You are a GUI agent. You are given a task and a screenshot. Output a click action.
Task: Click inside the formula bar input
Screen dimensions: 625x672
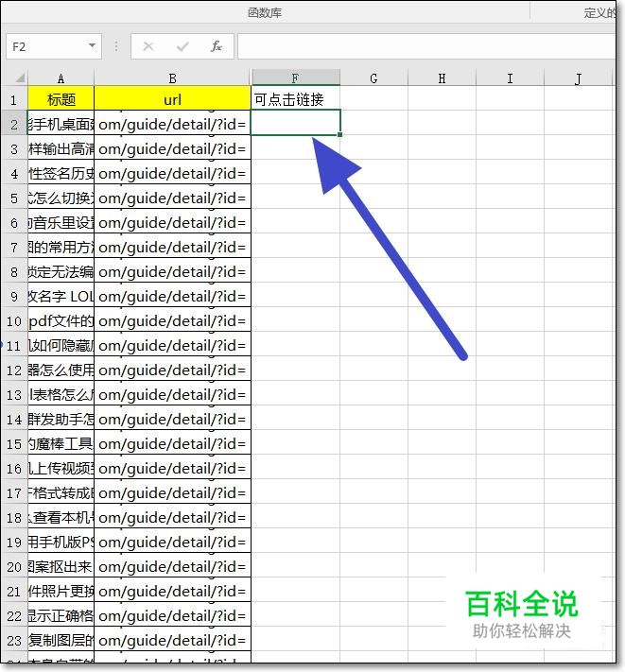point(426,46)
